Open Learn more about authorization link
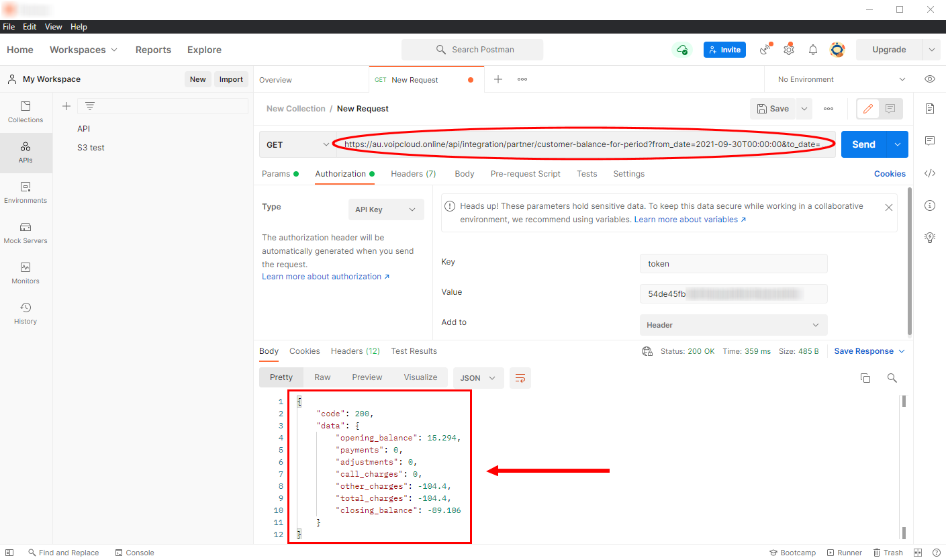 point(326,277)
